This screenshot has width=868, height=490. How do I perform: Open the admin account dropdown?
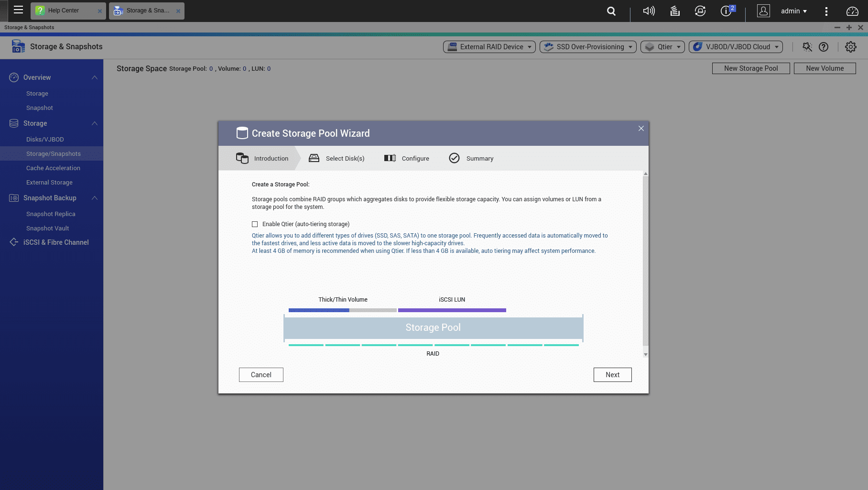pos(794,11)
